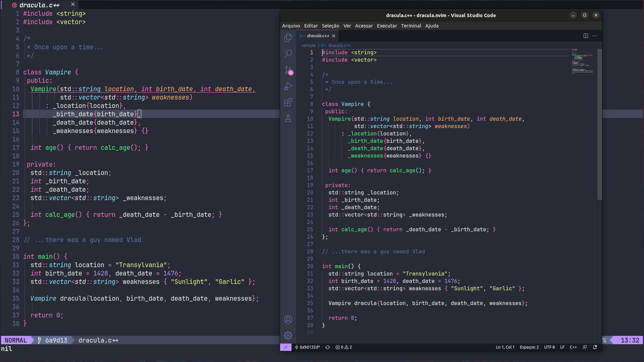
Task: Click line number 30 in VS Code gutter
Action: (x=310, y=266)
